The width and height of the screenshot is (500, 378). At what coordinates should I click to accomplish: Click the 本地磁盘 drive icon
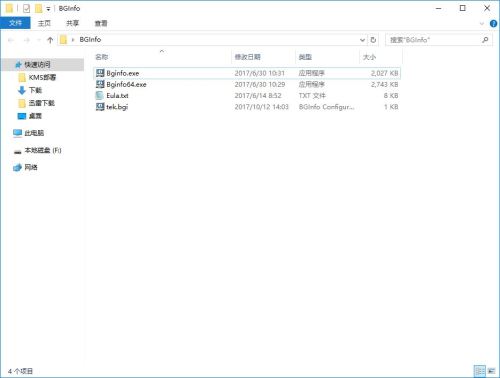(17, 152)
